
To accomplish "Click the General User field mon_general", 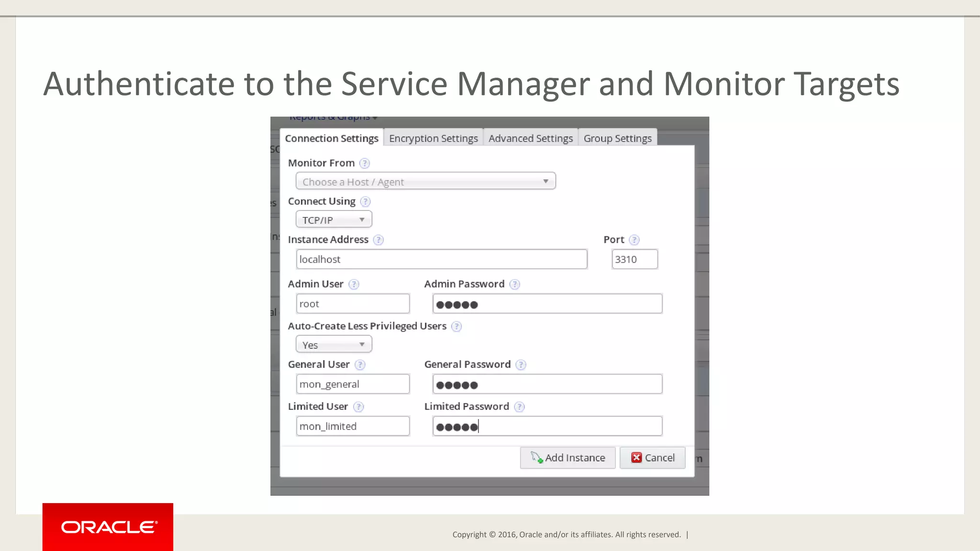I will (x=353, y=384).
